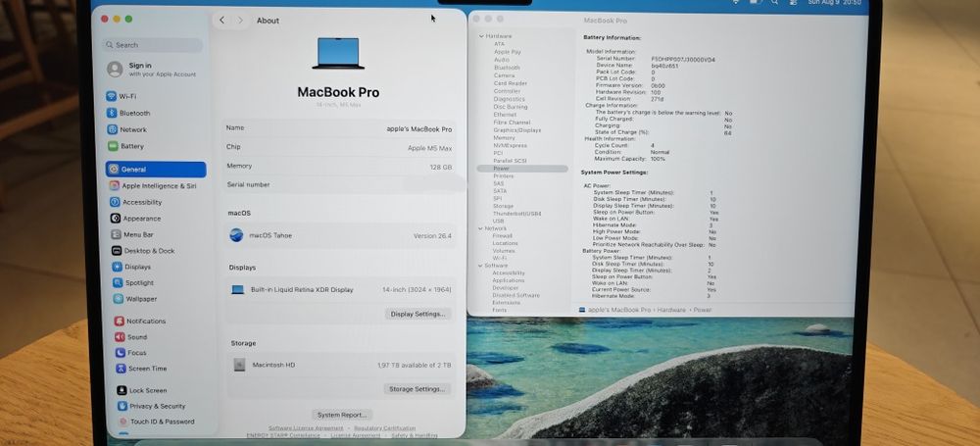Viewport: 980px width, 446px height.
Task: Click the Name row value "apple's MacBook Pro"
Action: coord(418,129)
